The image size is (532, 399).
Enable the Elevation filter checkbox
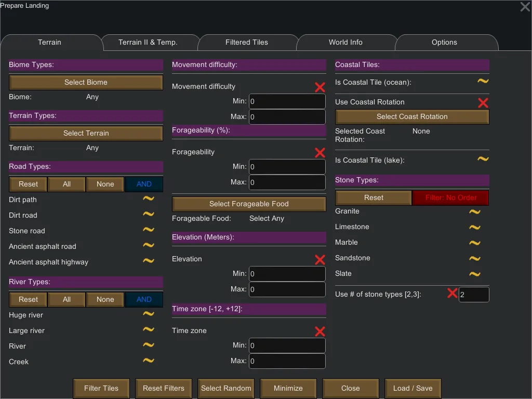pyautogui.click(x=320, y=260)
